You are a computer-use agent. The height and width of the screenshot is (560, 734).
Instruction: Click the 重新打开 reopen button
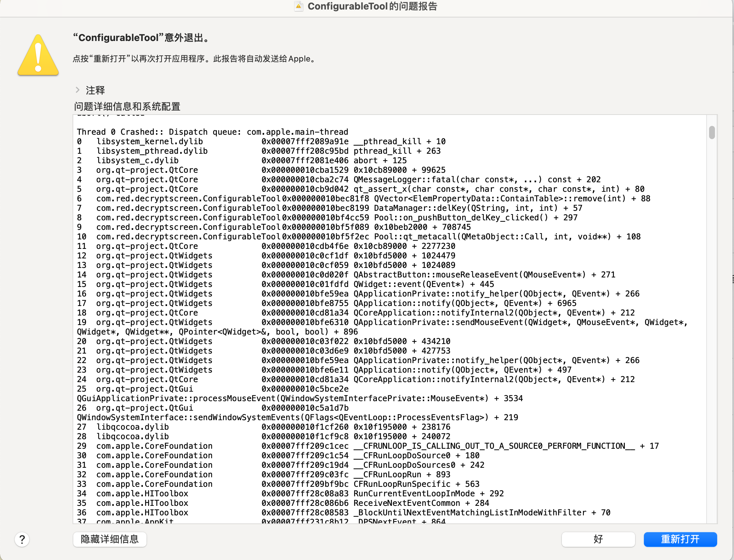click(680, 539)
